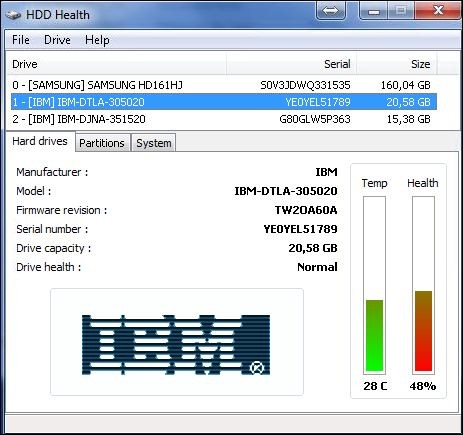Viewport: 463px width, 435px height.
Task: Switch to the Partitions tab
Action: (x=102, y=143)
